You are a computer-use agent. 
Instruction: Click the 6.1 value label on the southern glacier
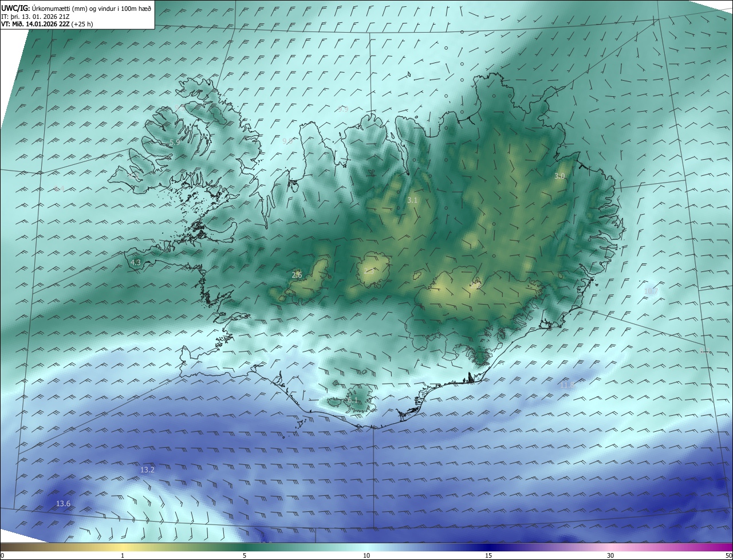pyautogui.click(x=353, y=400)
